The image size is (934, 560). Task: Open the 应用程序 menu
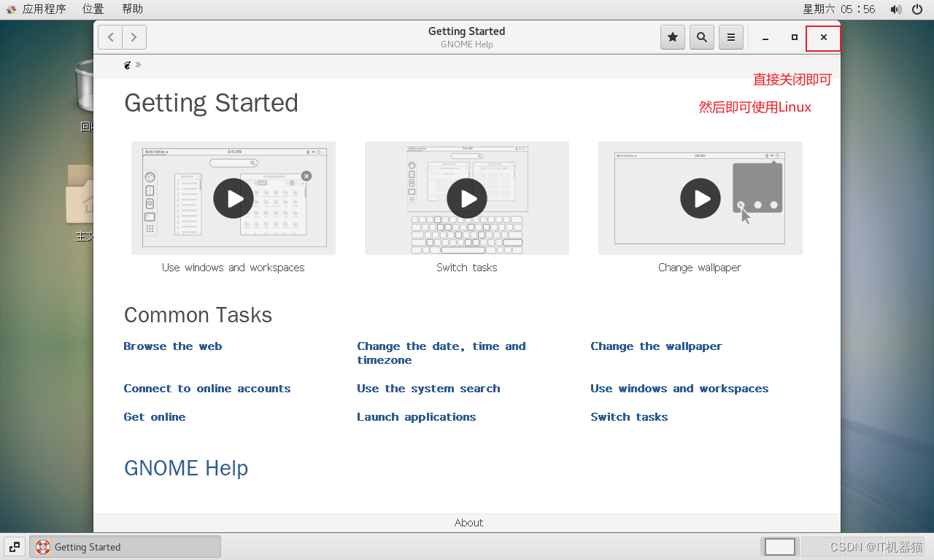(44, 9)
